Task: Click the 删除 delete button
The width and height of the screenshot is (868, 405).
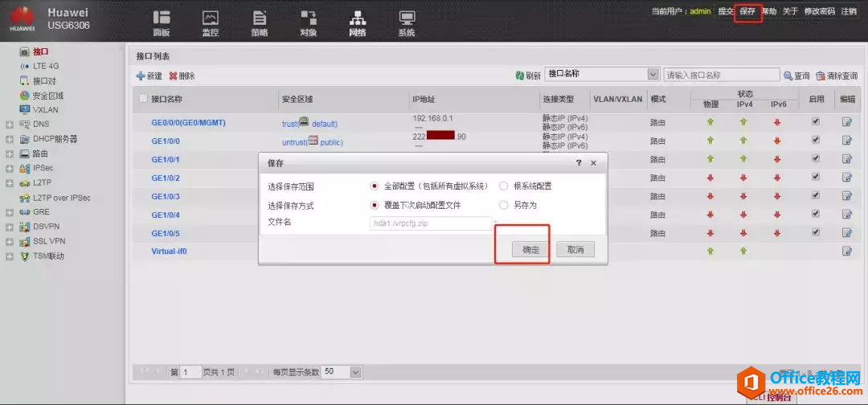Action: pos(182,76)
